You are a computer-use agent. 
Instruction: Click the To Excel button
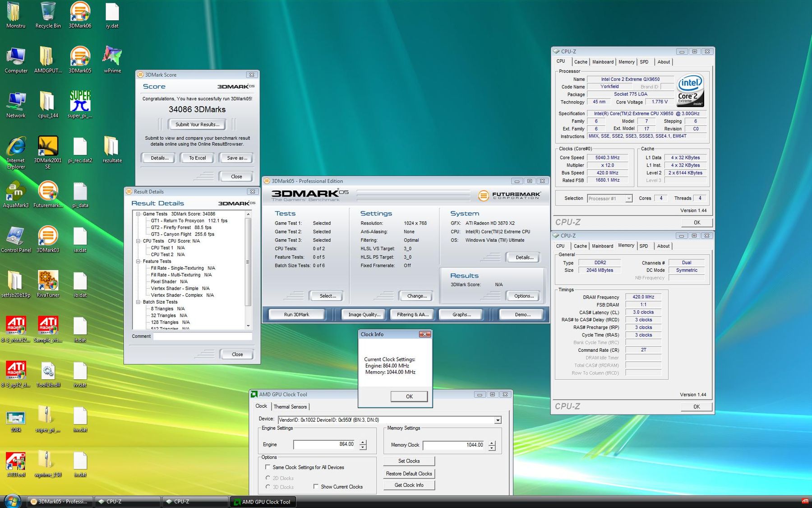pyautogui.click(x=197, y=158)
